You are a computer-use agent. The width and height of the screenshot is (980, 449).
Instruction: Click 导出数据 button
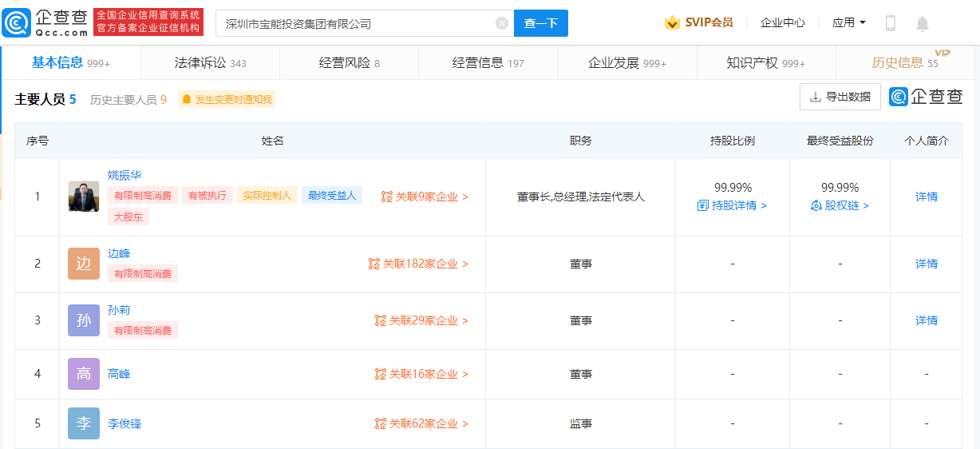point(840,97)
